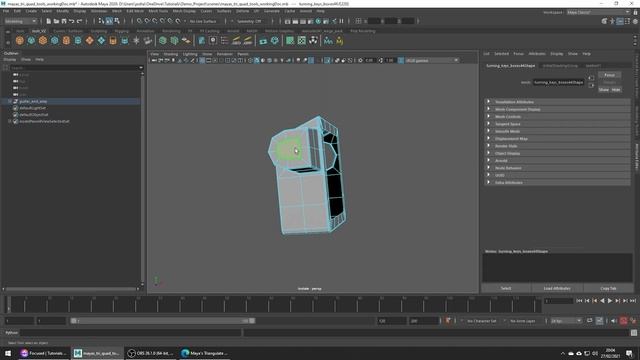Click the Show button beside Hide
The width and height of the screenshot is (640, 360).
[x=603, y=89]
